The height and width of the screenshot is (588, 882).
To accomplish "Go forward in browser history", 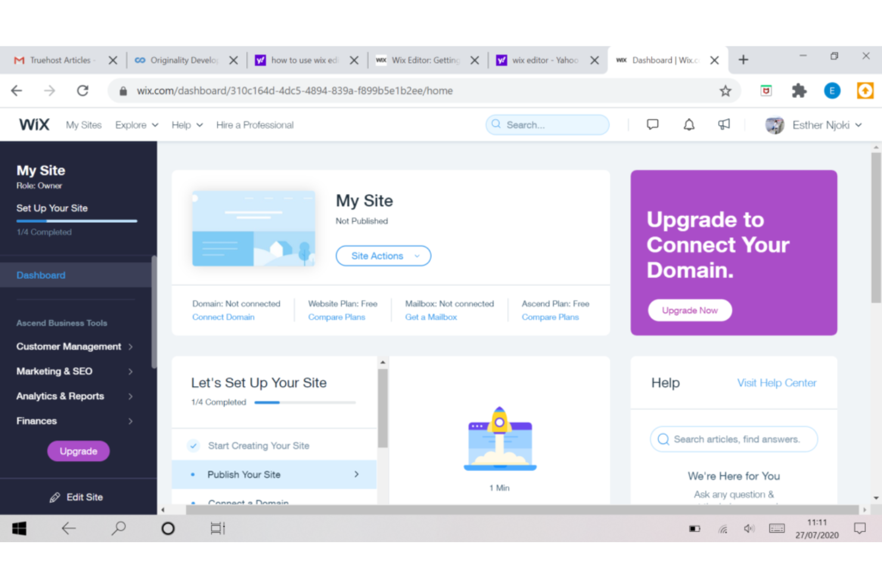I will (x=49, y=91).
